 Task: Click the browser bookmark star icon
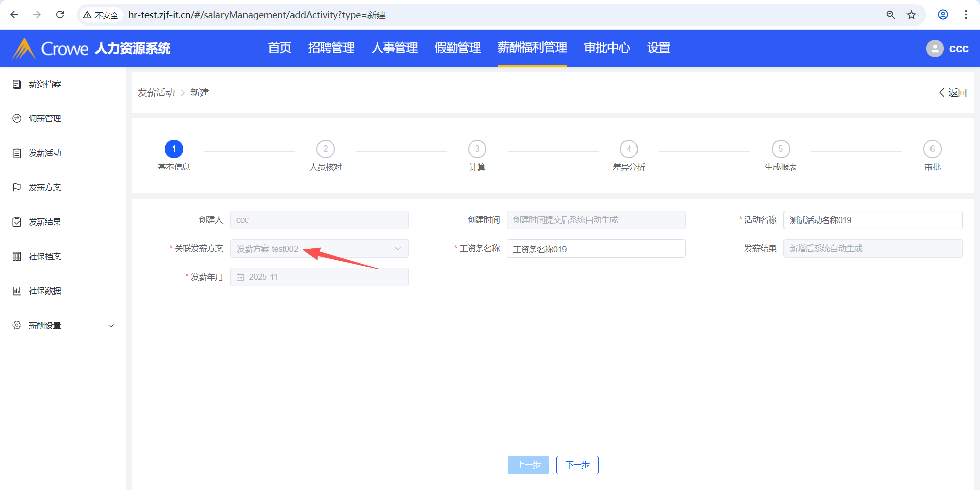(x=911, y=15)
